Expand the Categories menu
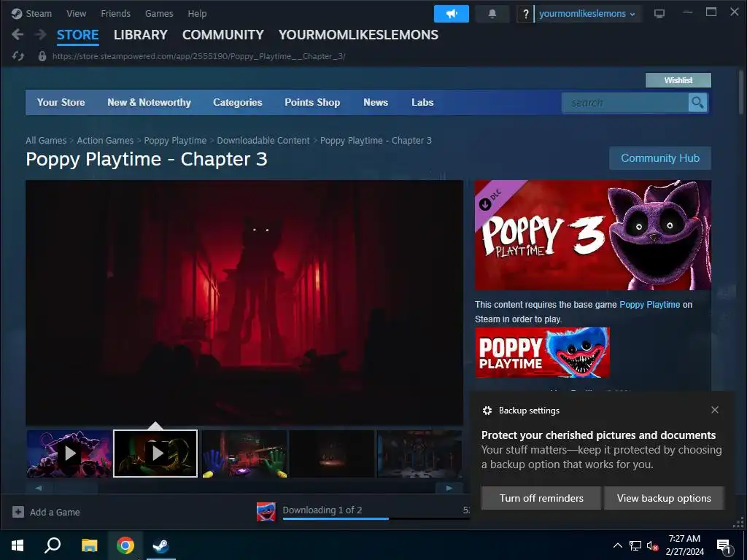The image size is (747, 560). [238, 102]
